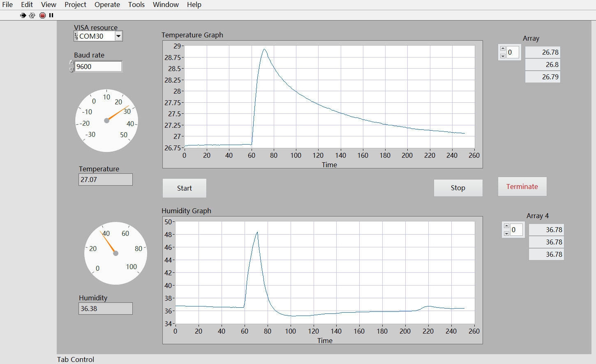Select the top 36.78 cell in Array 4
The width and height of the screenshot is (596, 364).
[546, 230]
